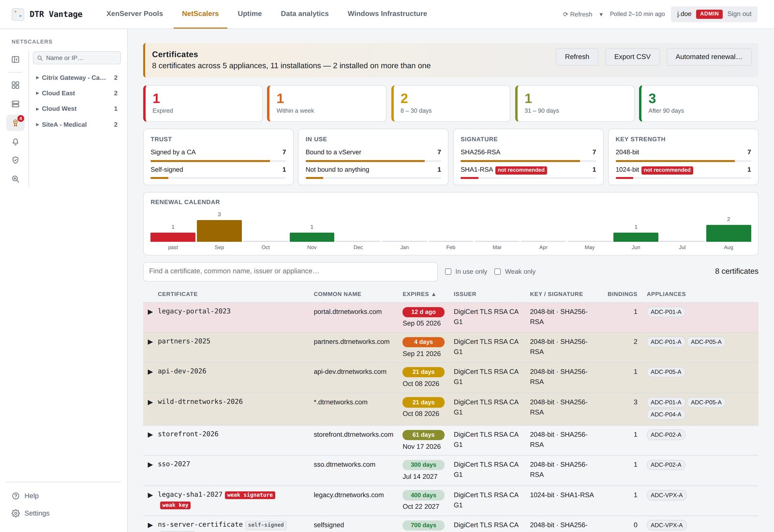
Task: Click ADC-P01-A chip in partners-2025 row
Action: click(666, 342)
